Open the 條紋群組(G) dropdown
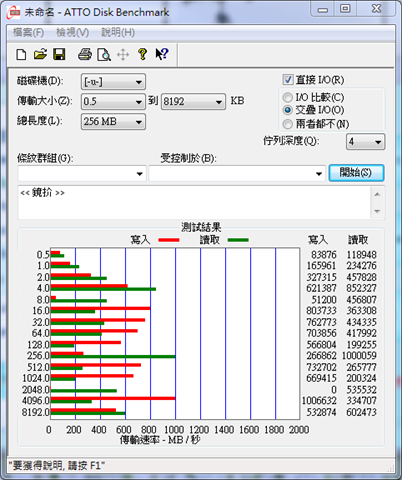This screenshot has width=402, height=480. (x=82, y=173)
